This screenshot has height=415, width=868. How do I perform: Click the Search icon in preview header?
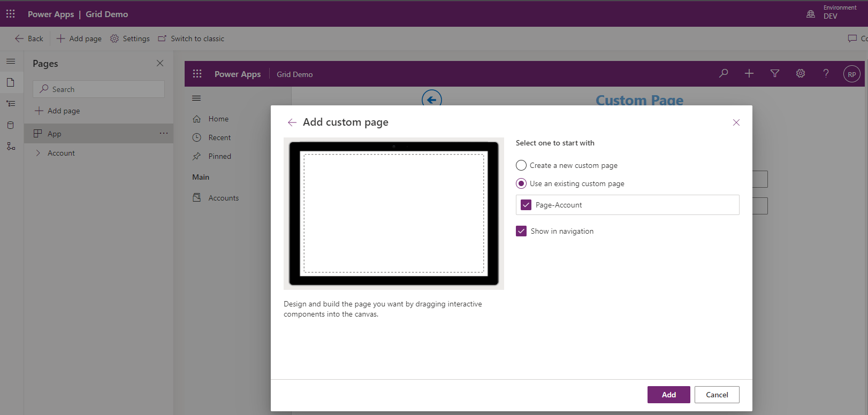pos(724,74)
